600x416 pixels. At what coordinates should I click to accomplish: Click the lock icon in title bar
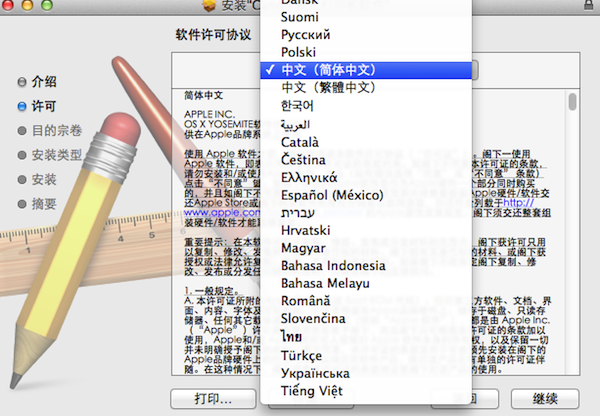pyautogui.click(x=588, y=5)
